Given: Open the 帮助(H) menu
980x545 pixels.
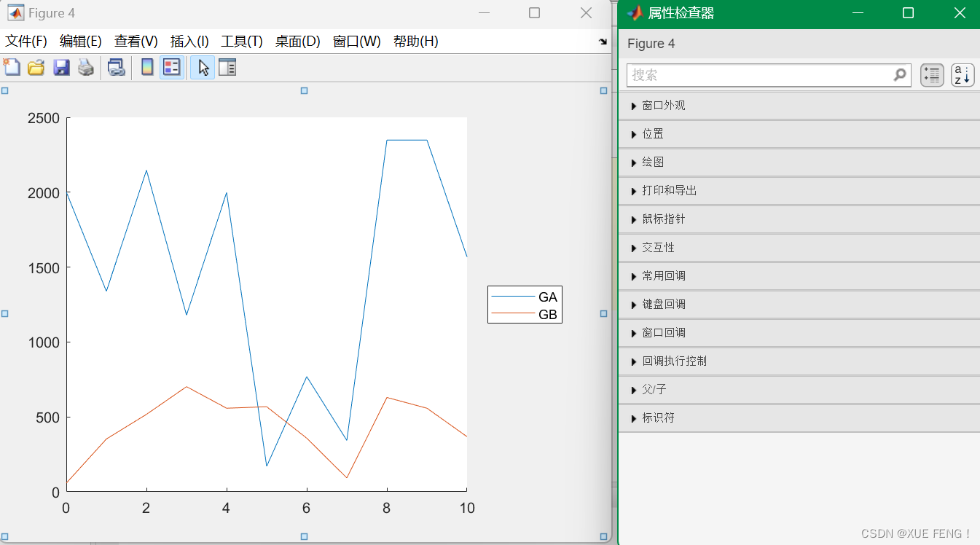Looking at the screenshot, I should pos(416,42).
